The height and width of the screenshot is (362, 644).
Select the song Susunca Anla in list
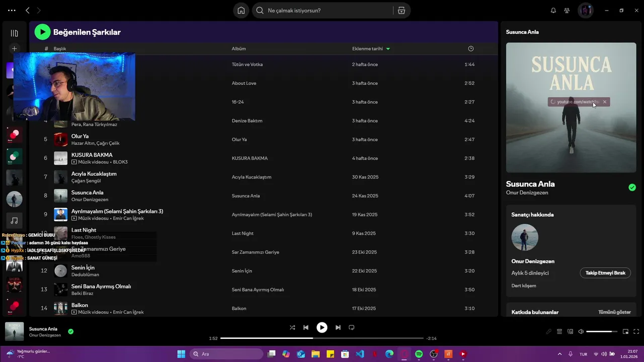point(88,193)
